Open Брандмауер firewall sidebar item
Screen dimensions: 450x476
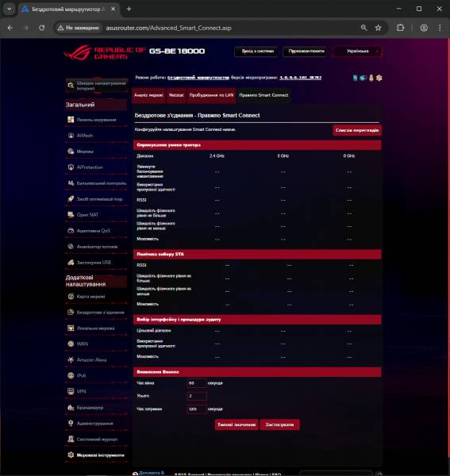(96, 408)
